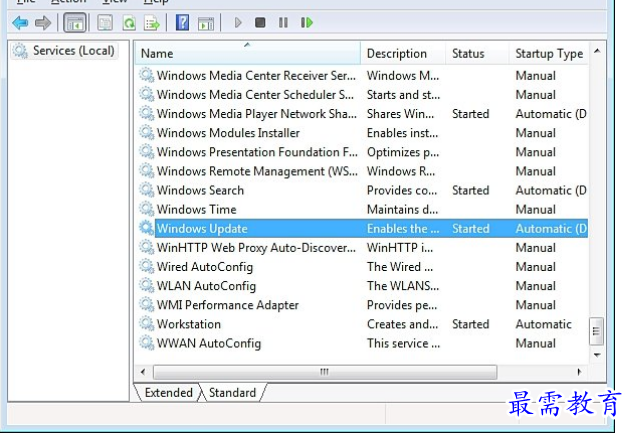The height and width of the screenshot is (435, 630).
Task: Sort by the Description column header
Action: click(403, 53)
